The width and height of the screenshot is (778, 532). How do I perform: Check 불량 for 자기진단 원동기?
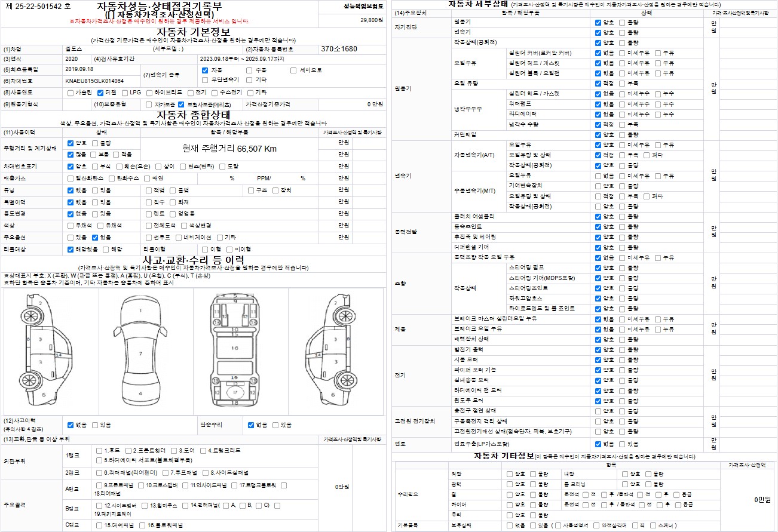[621, 22]
